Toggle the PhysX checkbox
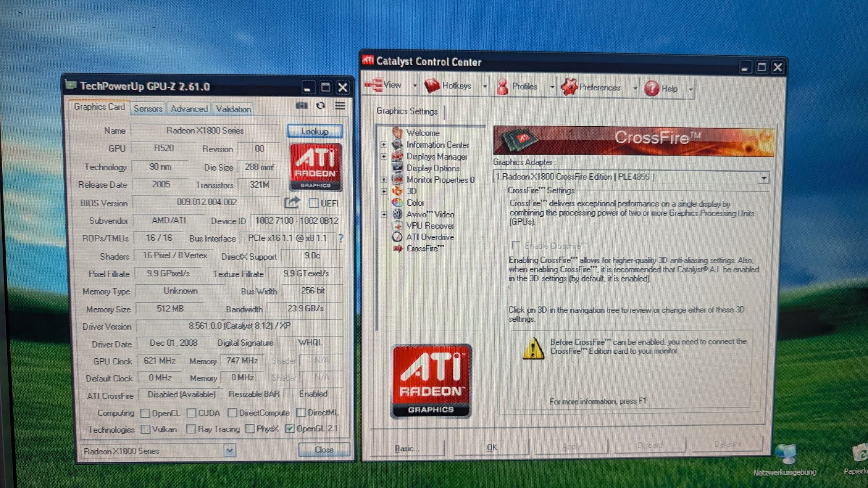The width and height of the screenshot is (868, 488). pyautogui.click(x=250, y=428)
